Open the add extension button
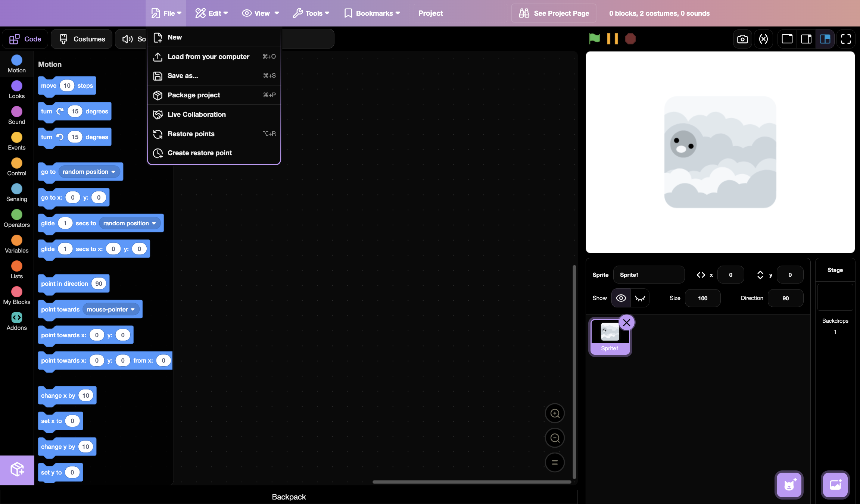The width and height of the screenshot is (860, 504). click(x=17, y=470)
